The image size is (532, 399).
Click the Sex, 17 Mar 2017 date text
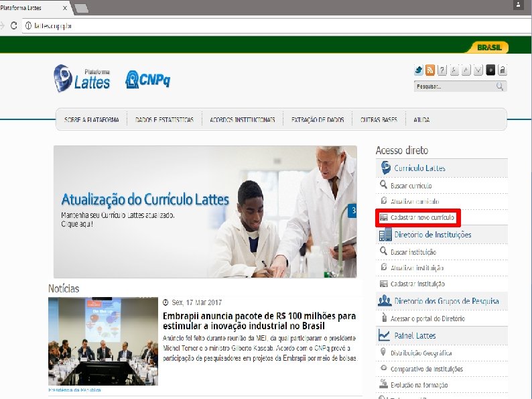(x=196, y=302)
